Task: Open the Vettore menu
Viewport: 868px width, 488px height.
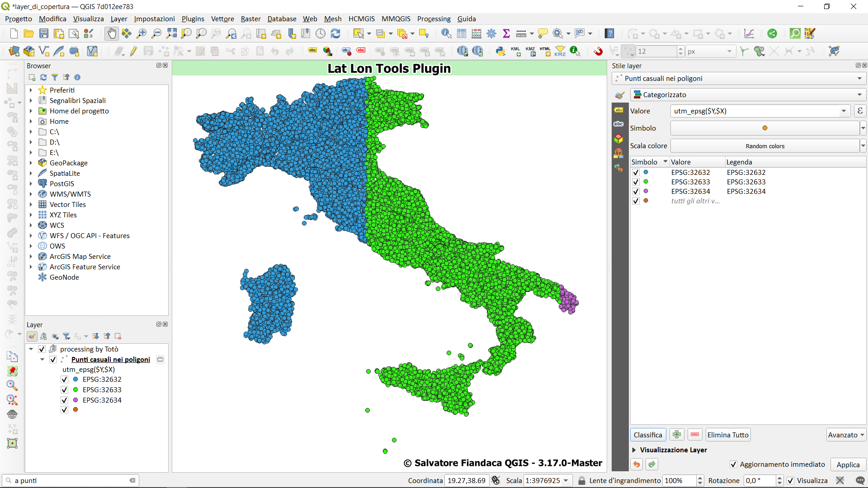Action: tap(222, 19)
